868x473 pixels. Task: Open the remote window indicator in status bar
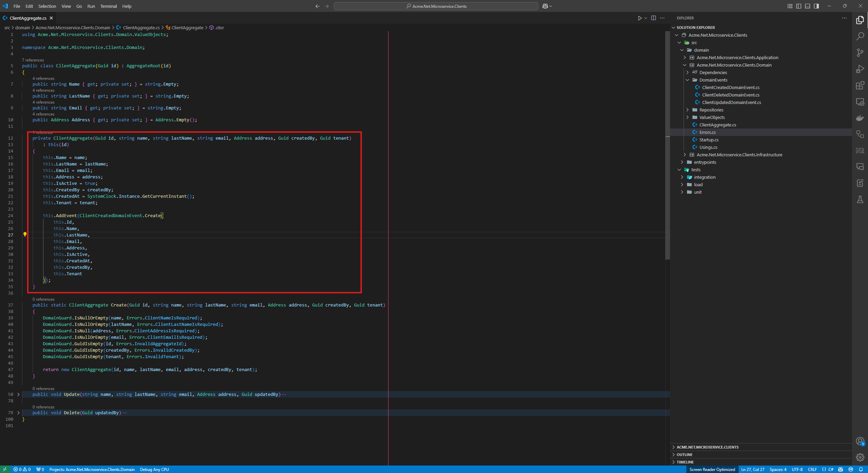click(x=5, y=469)
